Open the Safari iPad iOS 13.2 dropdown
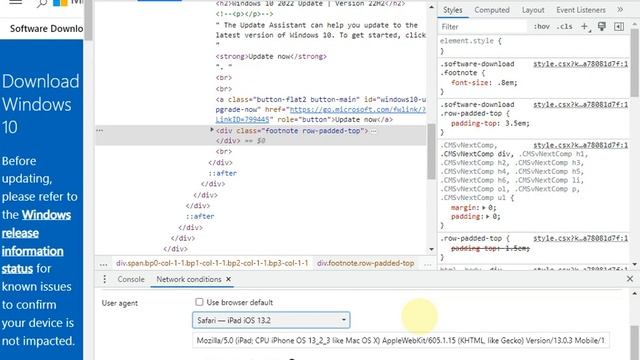 271,320
